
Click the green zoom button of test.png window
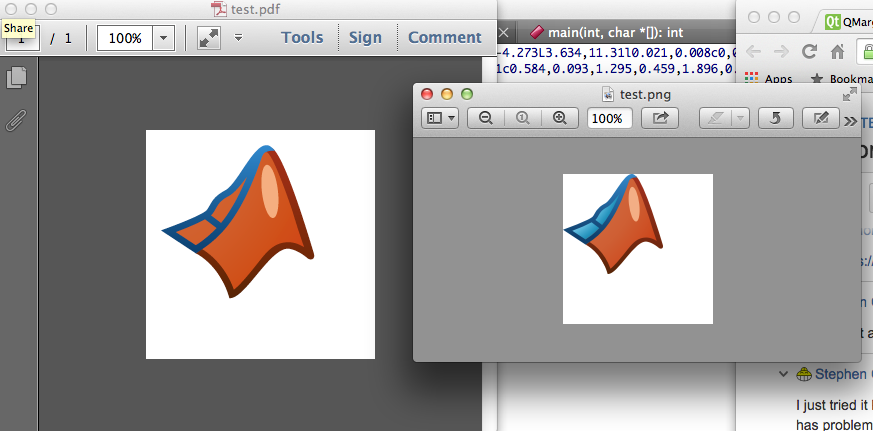pyautogui.click(x=467, y=94)
